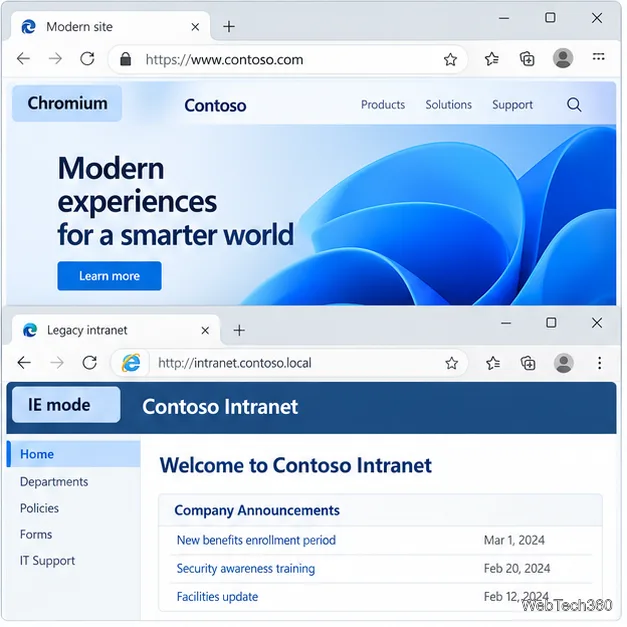
Task: Click the Chromium label badge
Action: (67, 103)
